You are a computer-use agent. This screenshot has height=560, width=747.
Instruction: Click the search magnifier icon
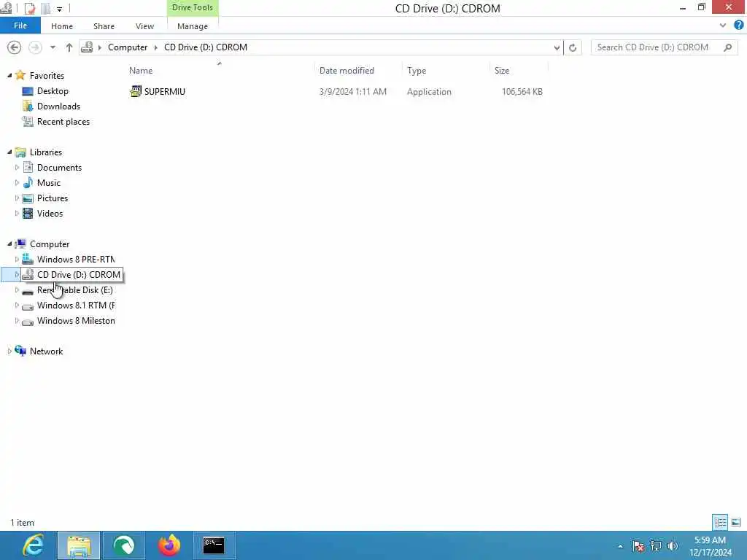727,47
